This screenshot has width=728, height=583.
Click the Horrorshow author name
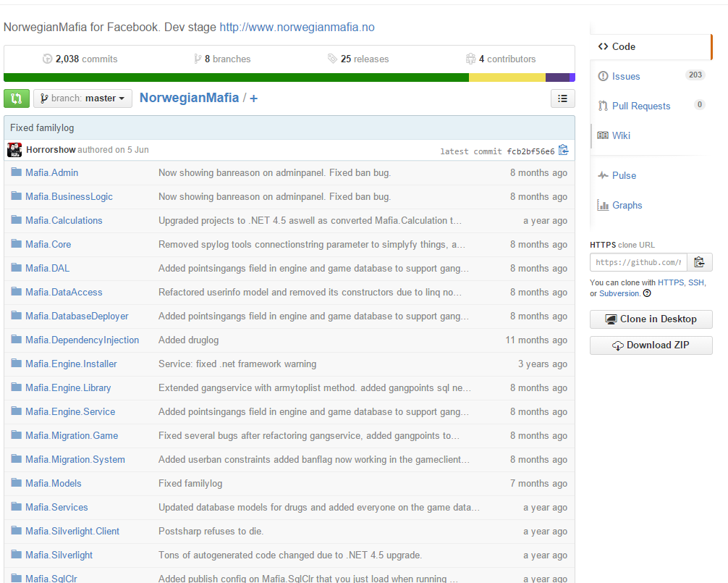click(51, 150)
